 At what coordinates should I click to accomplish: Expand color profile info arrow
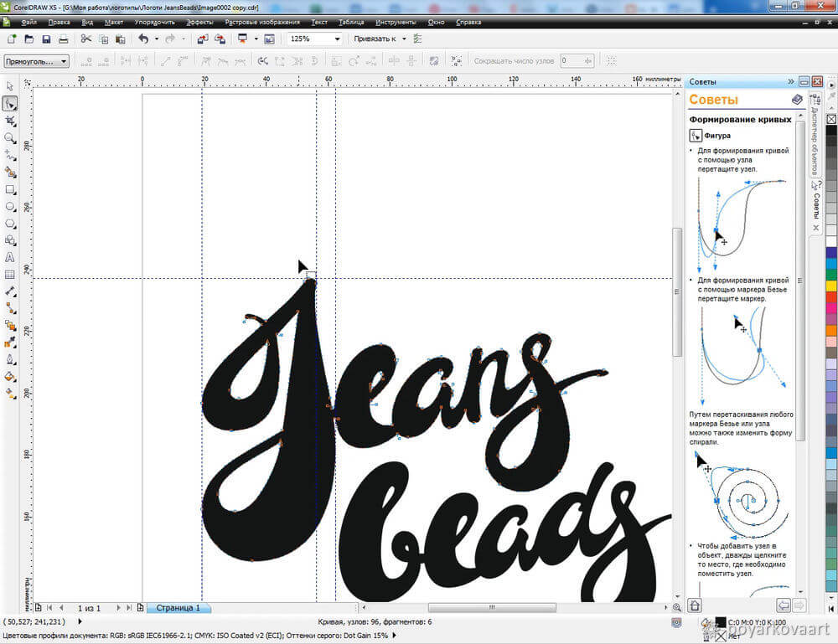pos(395,636)
